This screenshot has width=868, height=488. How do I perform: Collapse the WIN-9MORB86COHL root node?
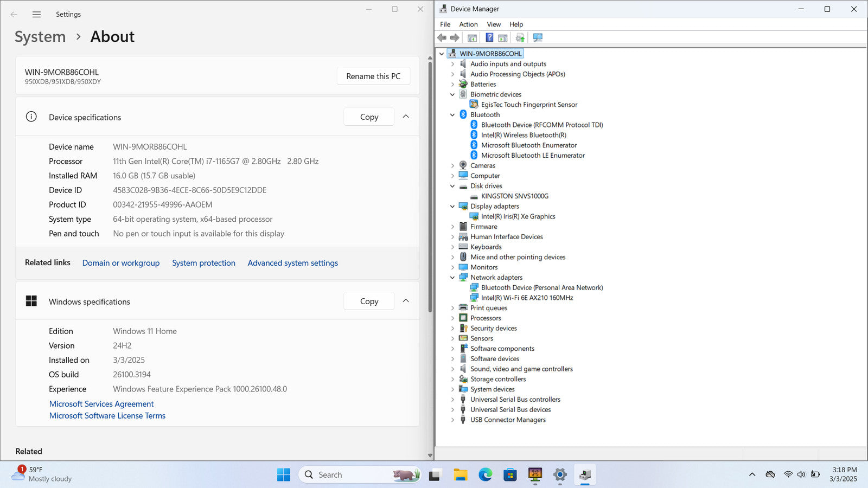(442, 54)
